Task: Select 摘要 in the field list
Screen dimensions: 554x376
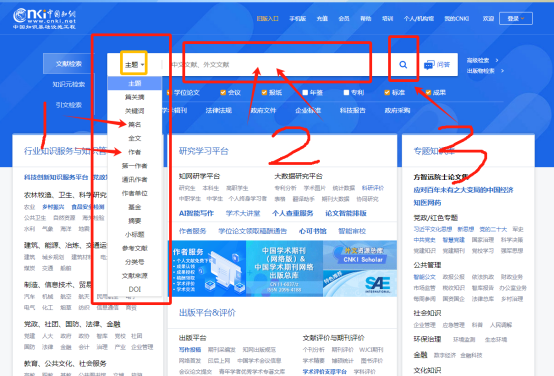Action: (x=135, y=221)
